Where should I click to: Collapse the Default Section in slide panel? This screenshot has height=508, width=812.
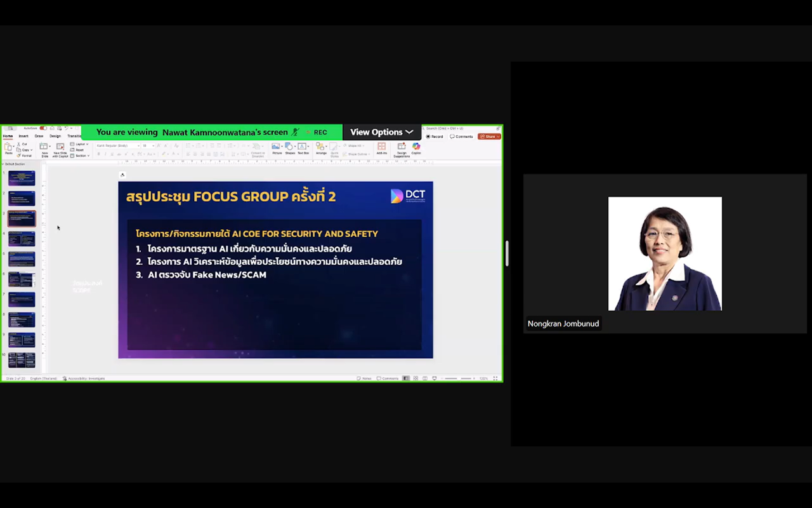pyautogui.click(x=3, y=164)
